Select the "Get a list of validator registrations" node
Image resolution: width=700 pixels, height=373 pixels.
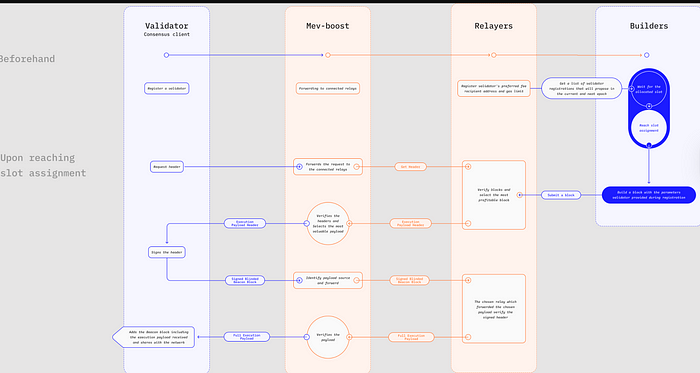coord(581,88)
